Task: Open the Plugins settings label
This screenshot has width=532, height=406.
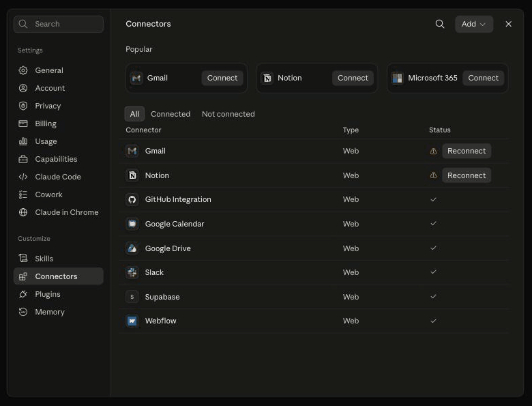Action: click(x=48, y=294)
